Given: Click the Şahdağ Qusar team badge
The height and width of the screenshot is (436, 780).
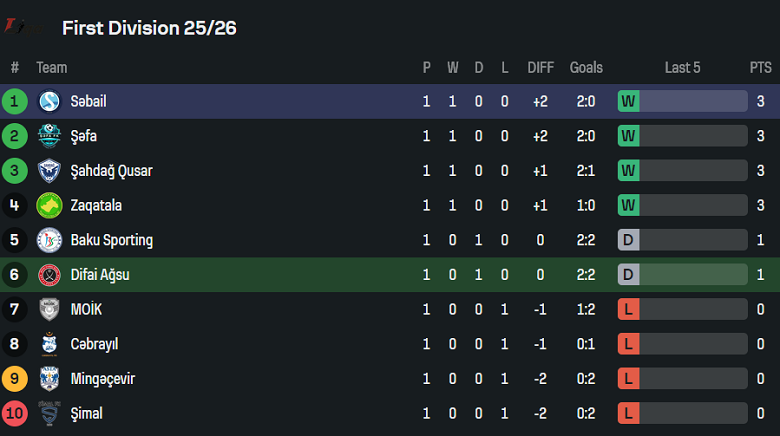Looking at the screenshot, I should coord(49,171).
